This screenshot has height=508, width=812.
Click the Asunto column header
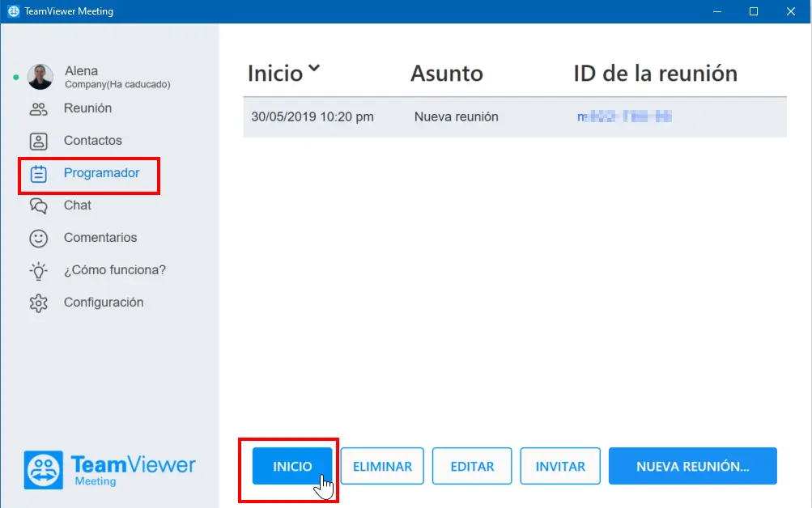pos(447,74)
